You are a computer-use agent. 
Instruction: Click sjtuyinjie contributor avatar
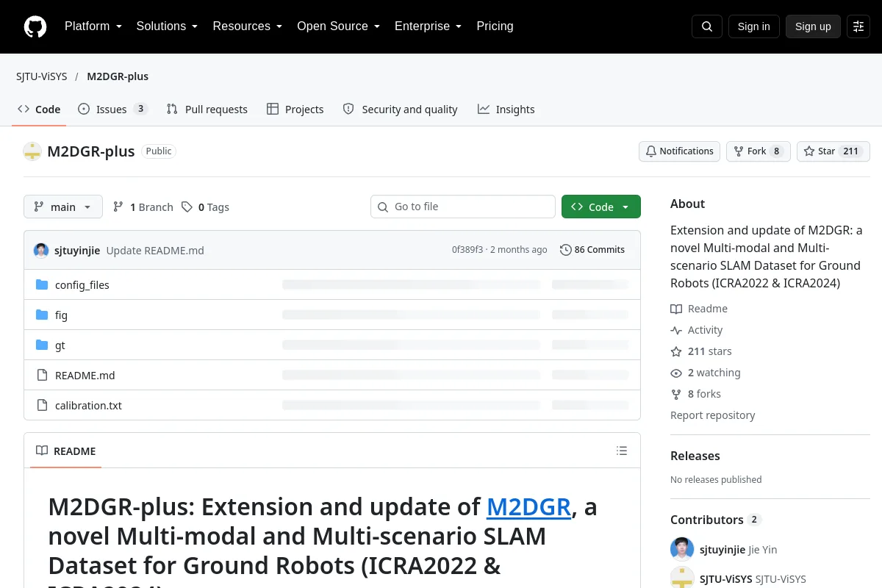click(682, 549)
